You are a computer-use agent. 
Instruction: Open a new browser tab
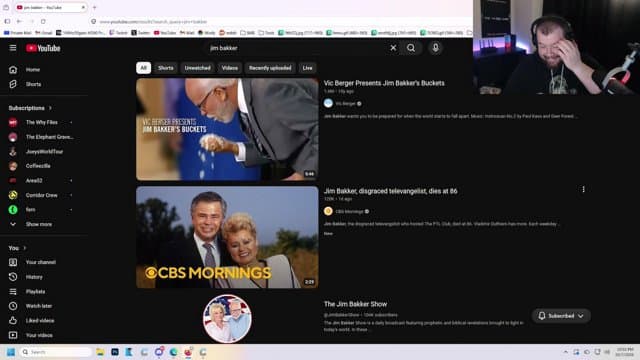pyautogui.click(x=94, y=7)
